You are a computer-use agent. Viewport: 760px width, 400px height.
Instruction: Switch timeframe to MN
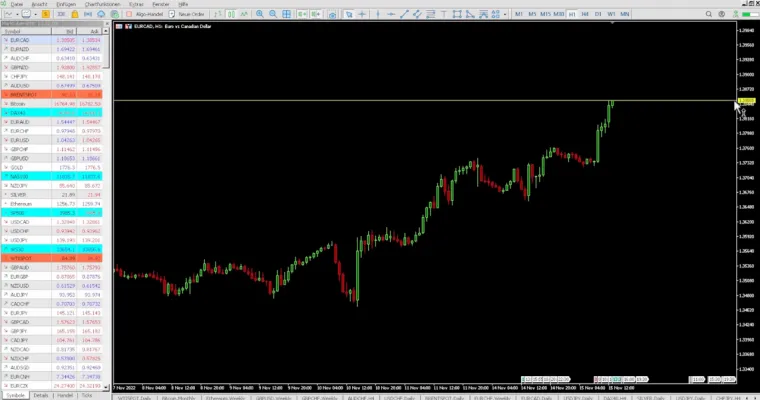tap(625, 14)
